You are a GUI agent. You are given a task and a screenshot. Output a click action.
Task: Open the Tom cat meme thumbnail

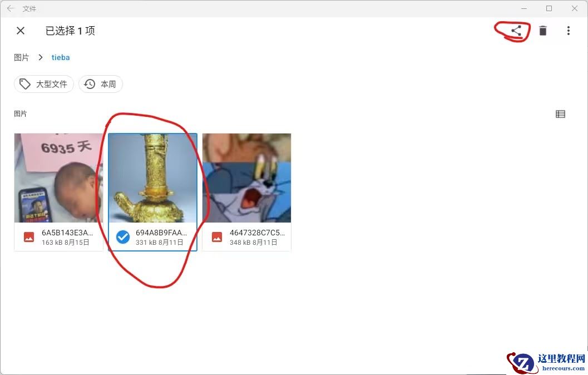247,178
